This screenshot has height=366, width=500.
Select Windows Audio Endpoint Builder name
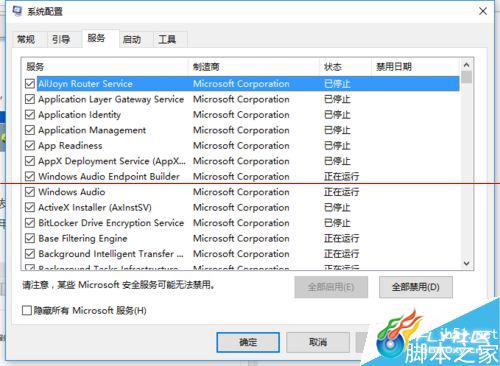coord(109,176)
